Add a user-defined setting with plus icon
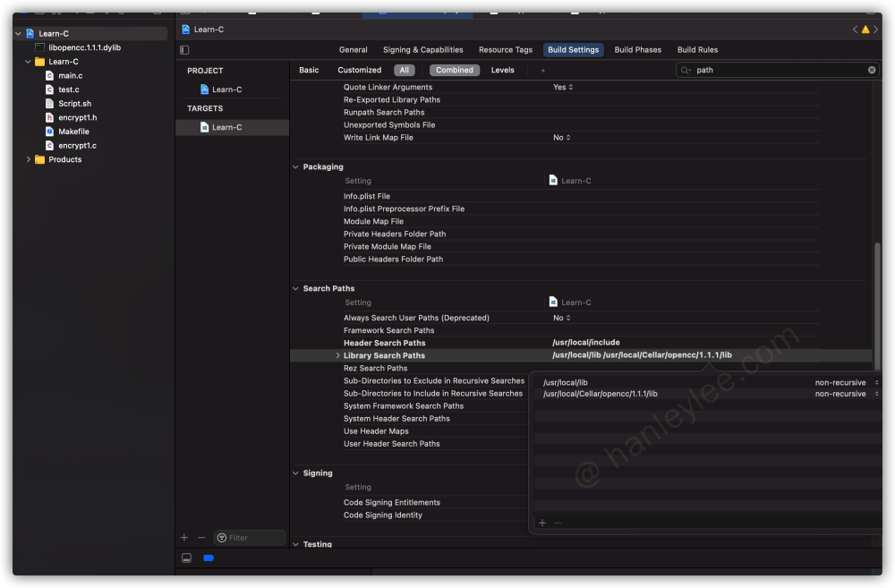This screenshot has height=588, width=895. click(x=543, y=71)
